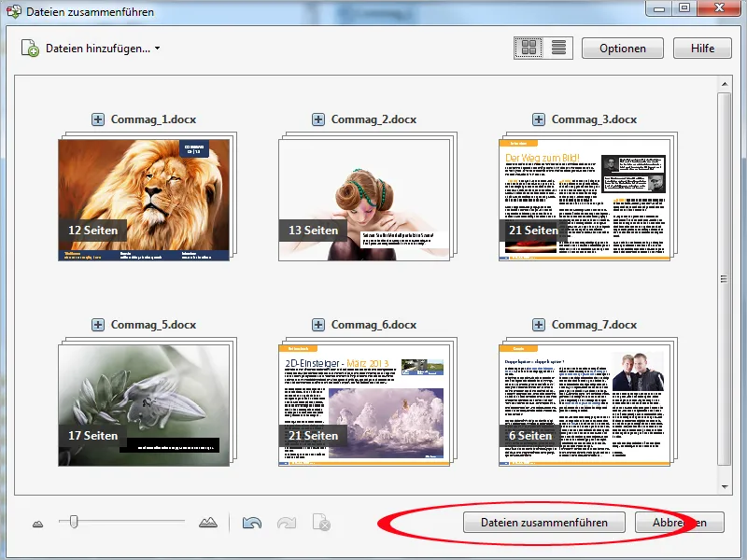This screenshot has height=560, width=747.
Task: Click the Commag_6.docx file name
Action: coord(374,325)
